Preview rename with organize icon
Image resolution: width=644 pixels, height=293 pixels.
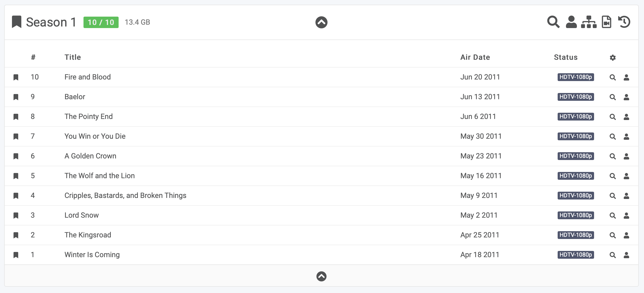click(x=589, y=22)
